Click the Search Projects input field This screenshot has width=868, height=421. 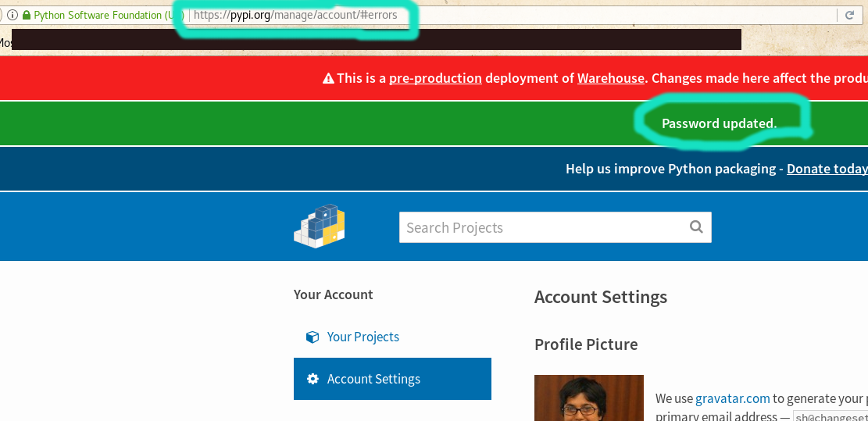pyautogui.click(x=555, y=227)
